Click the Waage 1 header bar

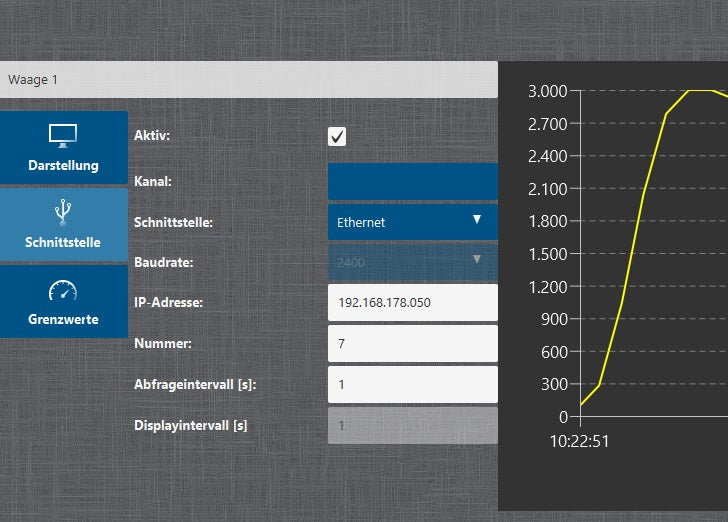[248, 79]
